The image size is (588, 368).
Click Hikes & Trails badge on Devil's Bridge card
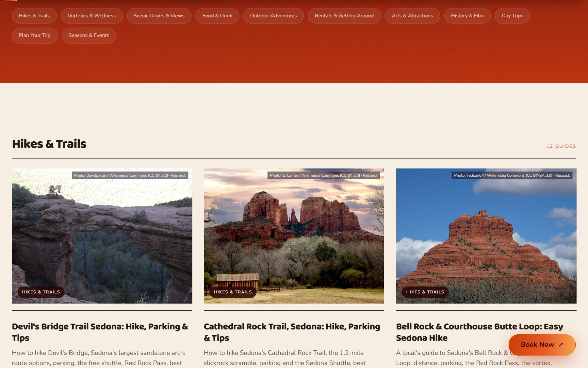tap(41, 292)
